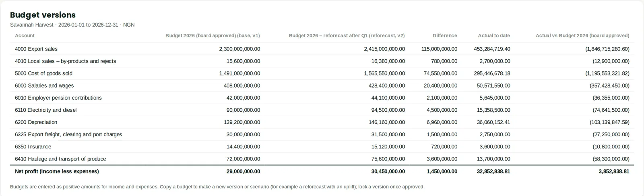Screen dimensions: 644x196
Task: Click the 5000 Cost of goods sold row
Action: (x=322, y=73)
